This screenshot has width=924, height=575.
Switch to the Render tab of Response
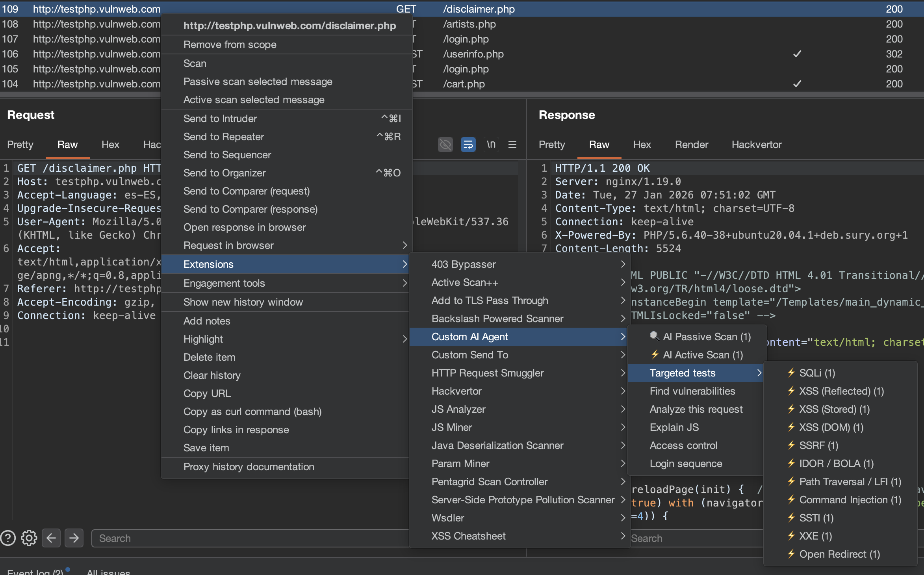pos(691,145)
